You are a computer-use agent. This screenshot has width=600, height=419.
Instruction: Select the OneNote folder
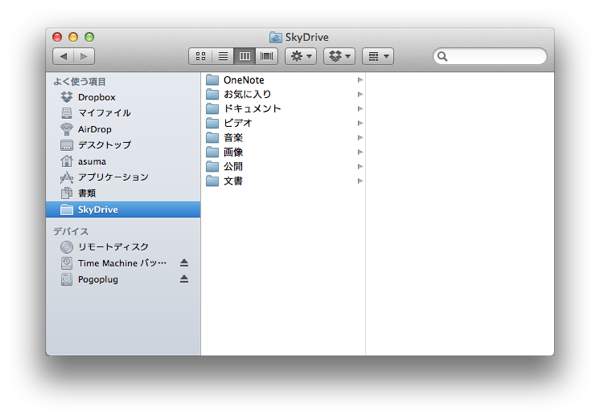(x=283, y=80)
